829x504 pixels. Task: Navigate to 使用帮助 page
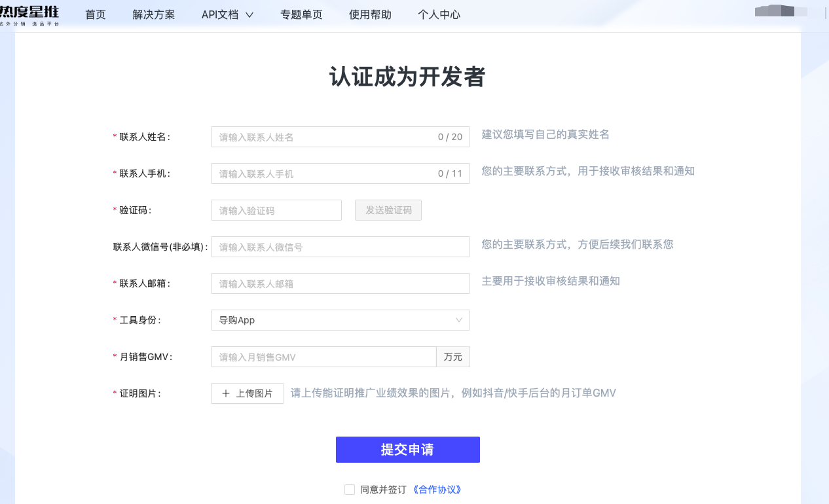point(370,14)
